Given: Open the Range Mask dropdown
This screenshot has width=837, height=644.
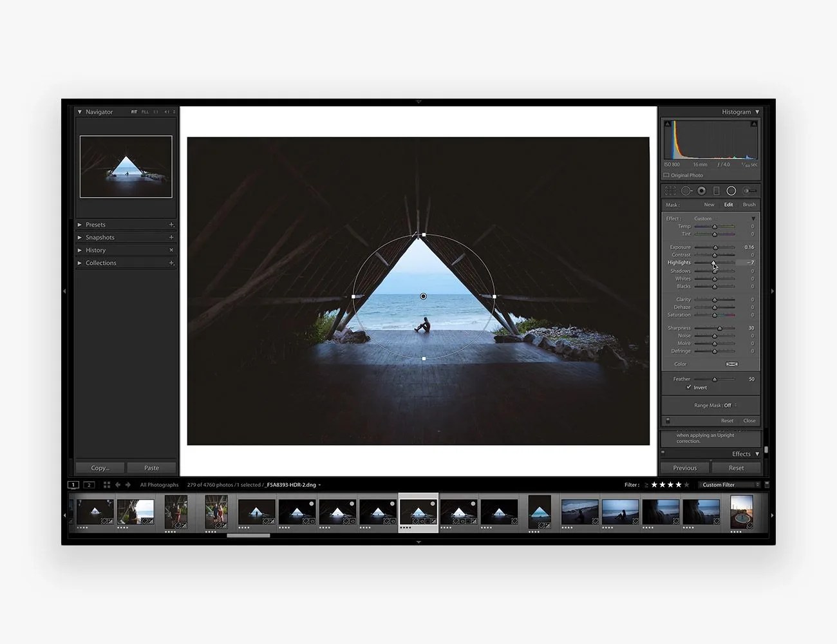Looking at the screenshot, I should (x=715, y=405).
